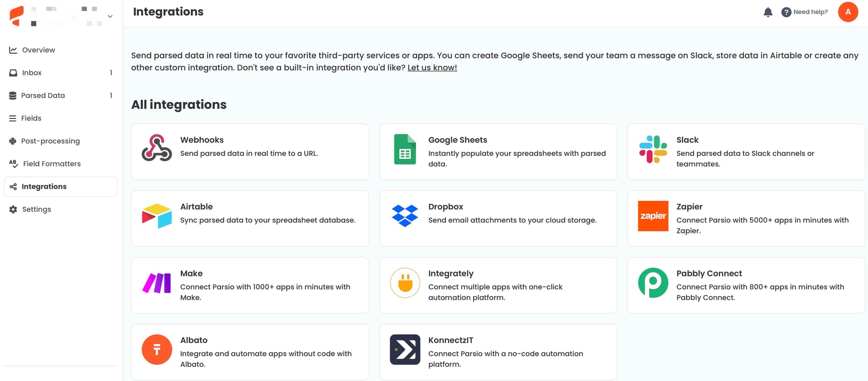
Task: Click the purple Make logo icon
Action: point(157,283)
